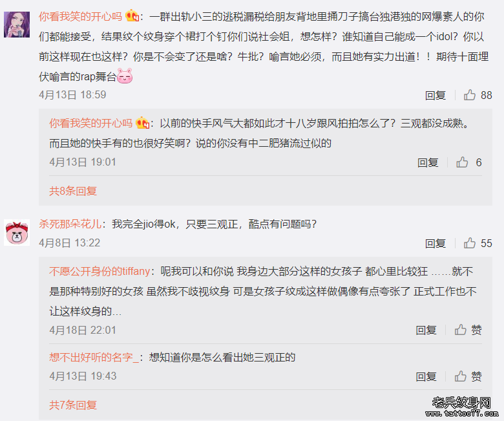
Task: Like the reply posted 4月13日 19:43
Action: tap(468, 376)
